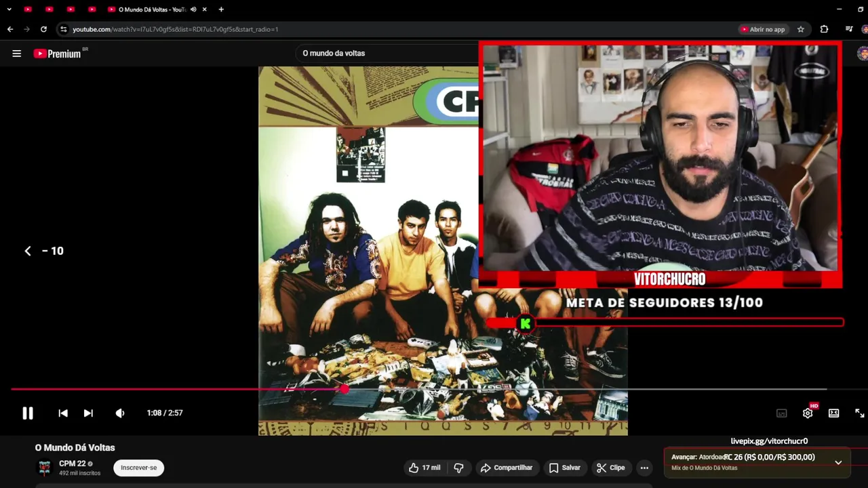Open the three-dot more actions menu
The width and height of the screenshot is (868, 488).
[644, 468]
